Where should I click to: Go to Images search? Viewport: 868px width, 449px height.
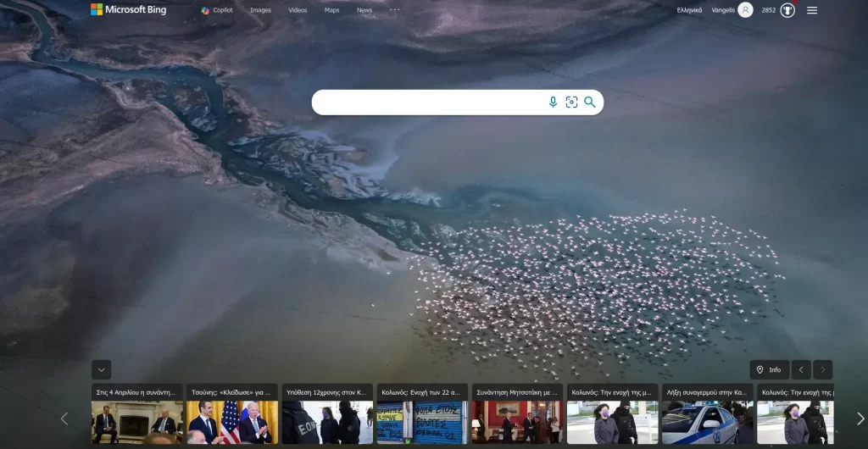click(x=260, y=10)
